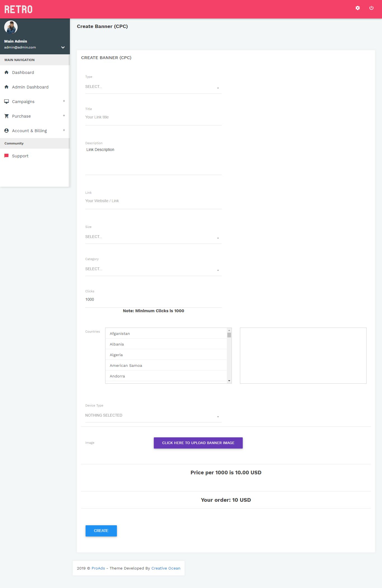Screen dimensions: 382x588
Task: Open the Size dropdown
Action: (153, 237)
